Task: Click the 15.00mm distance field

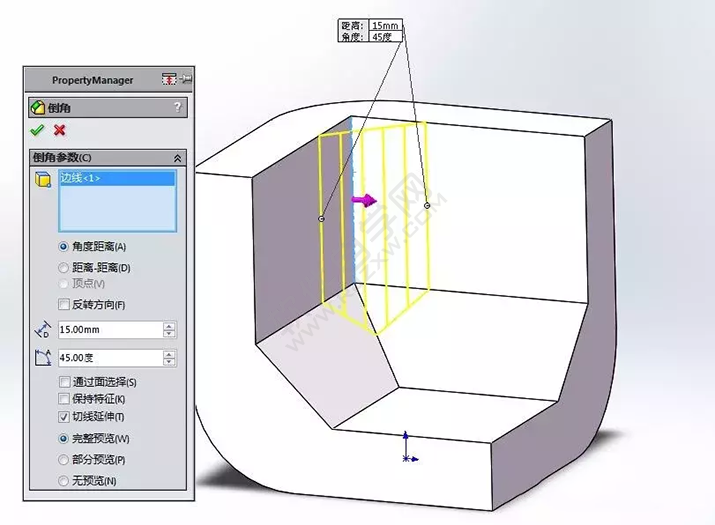Action: tap(110, 330)
